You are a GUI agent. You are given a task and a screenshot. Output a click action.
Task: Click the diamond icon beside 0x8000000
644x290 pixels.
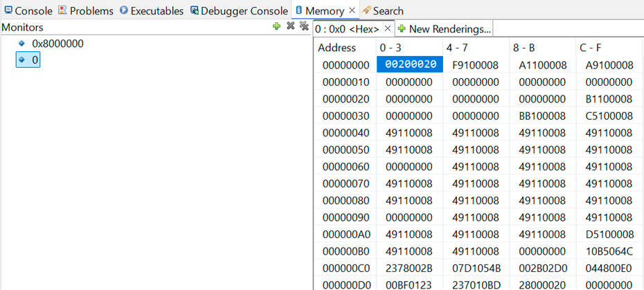click(21, 44)
